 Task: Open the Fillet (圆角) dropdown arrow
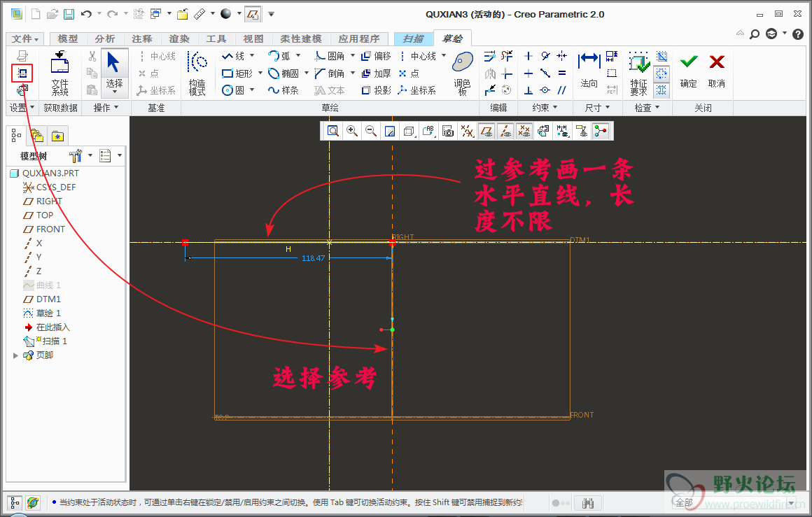353,55
